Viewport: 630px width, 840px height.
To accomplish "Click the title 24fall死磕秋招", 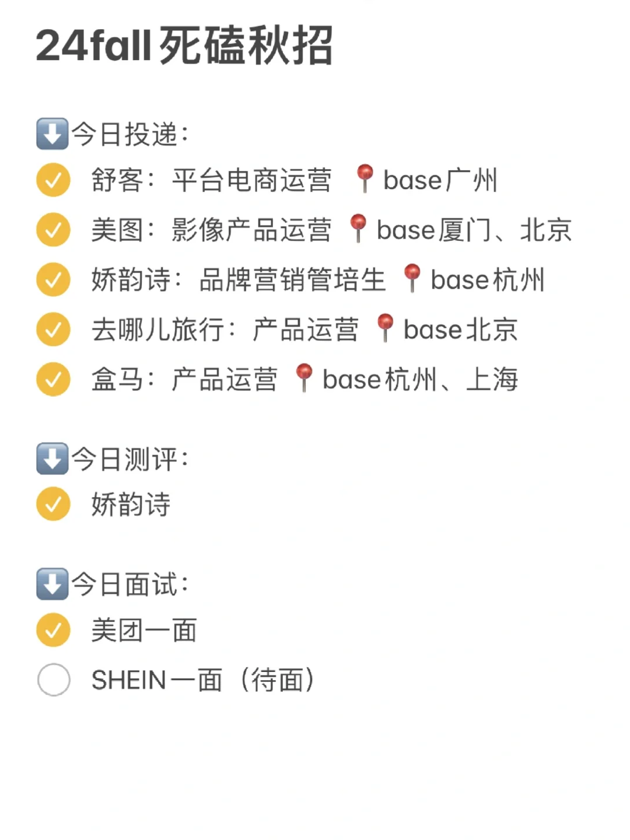I will (x=184, y=45).
